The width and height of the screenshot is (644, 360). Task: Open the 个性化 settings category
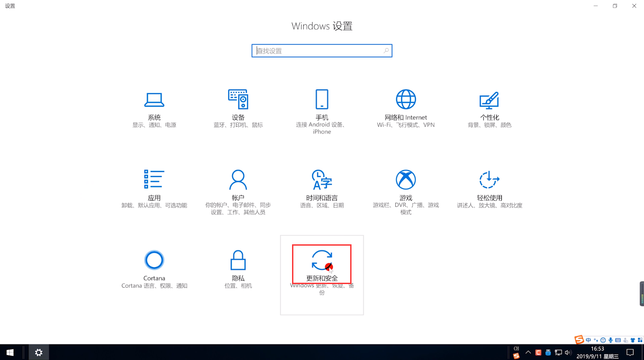[x=490, y=109]
